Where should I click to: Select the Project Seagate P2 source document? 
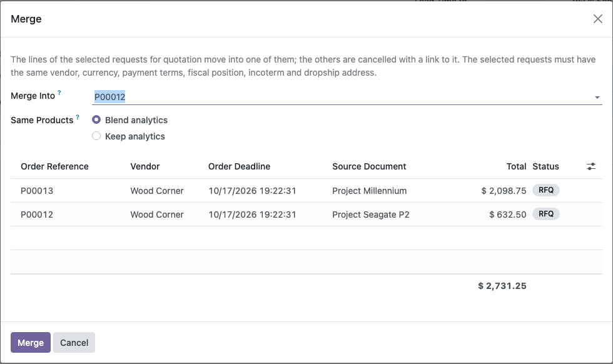coord(370,215)
